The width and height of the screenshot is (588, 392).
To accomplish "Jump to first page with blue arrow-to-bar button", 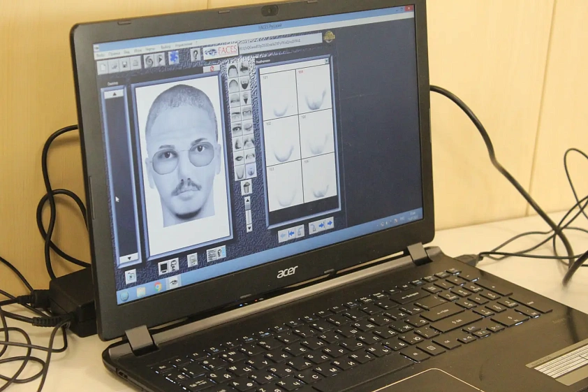I will pyautogui.click(x=291, y=233).
